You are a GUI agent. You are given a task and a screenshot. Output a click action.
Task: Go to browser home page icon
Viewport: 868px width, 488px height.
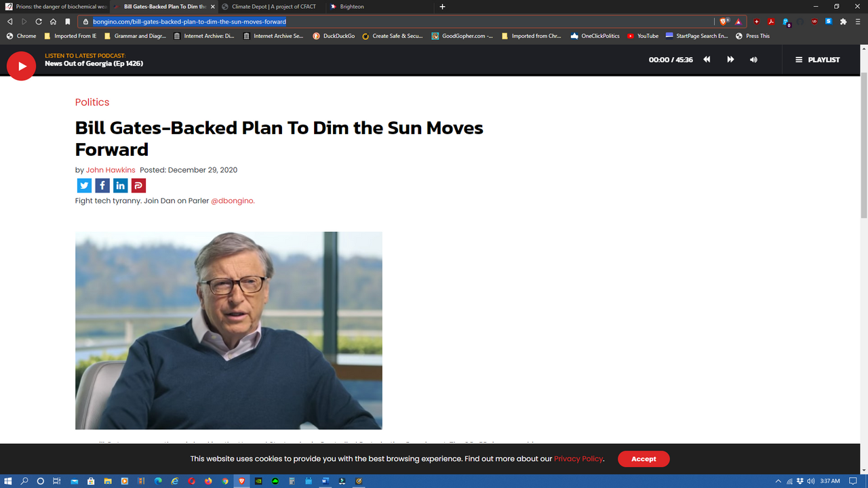[x=53, y=22]
